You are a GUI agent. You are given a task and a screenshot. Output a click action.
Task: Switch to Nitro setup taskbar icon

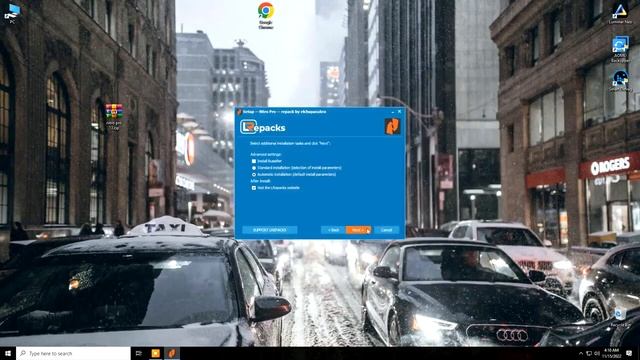[172, 353]
